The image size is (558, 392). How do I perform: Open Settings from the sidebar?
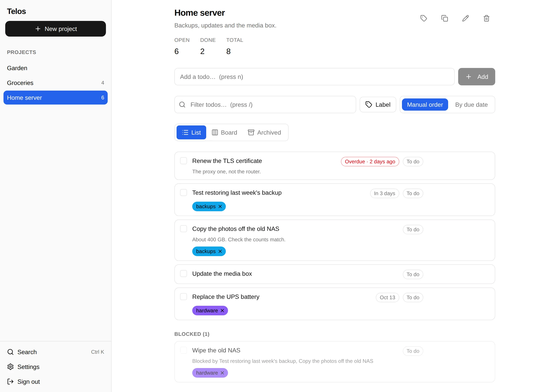pos(56,367)
